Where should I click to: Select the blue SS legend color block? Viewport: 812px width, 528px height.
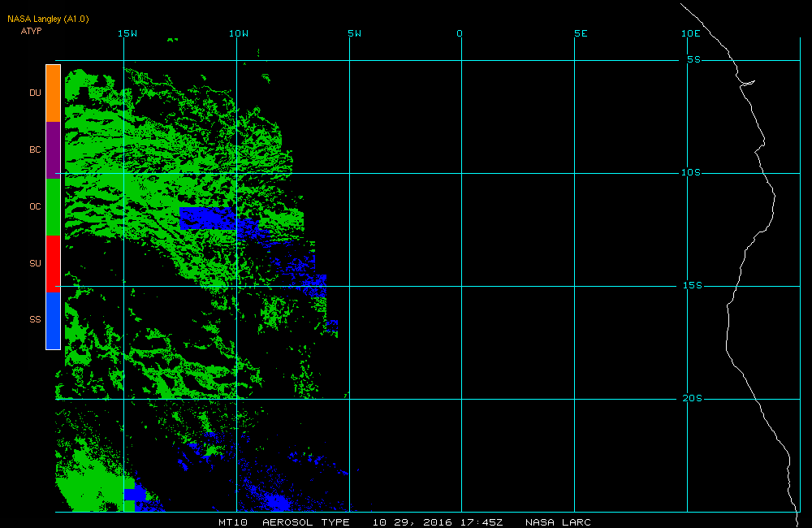(53, 320)
